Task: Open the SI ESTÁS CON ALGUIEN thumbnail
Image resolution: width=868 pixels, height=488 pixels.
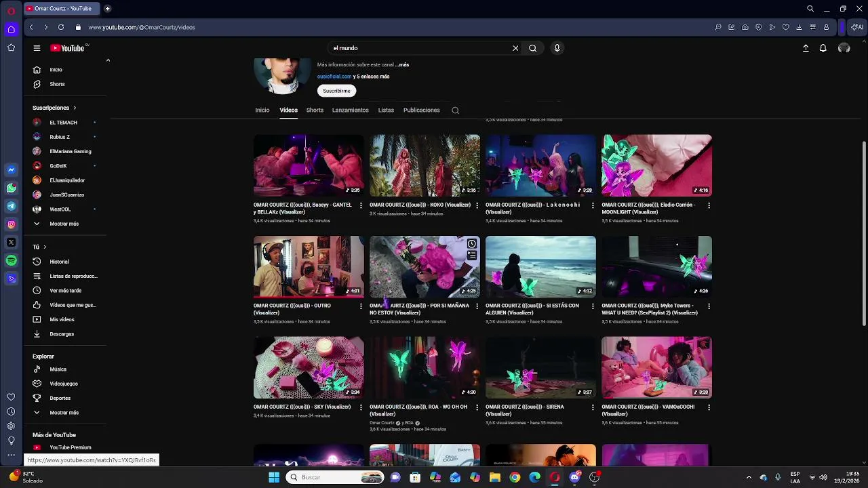Action: coord(540,266)
